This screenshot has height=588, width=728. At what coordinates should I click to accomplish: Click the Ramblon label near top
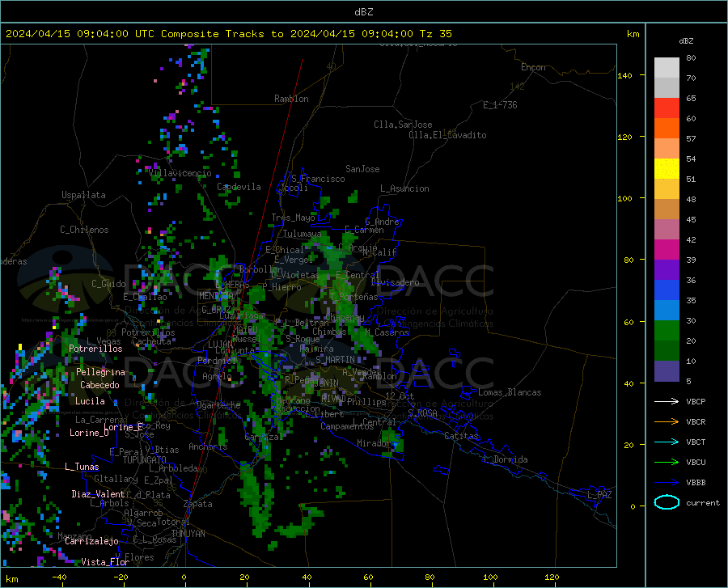[291, 99]
